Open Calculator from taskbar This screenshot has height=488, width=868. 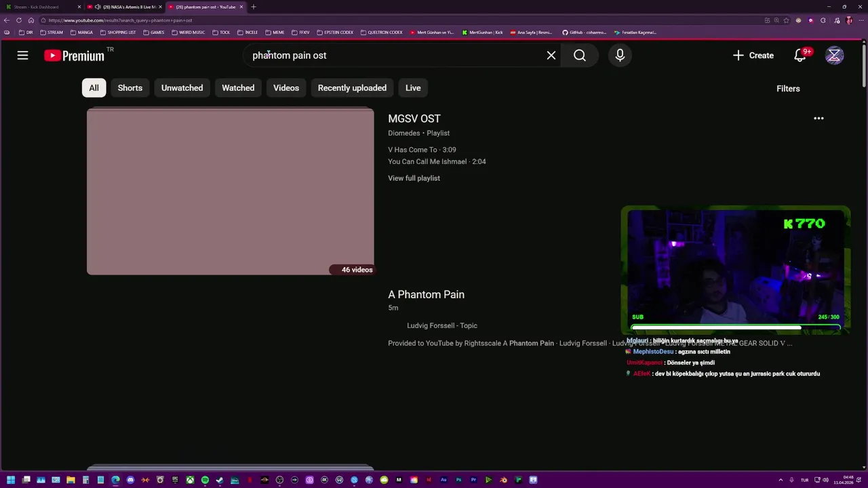(85, 480)
